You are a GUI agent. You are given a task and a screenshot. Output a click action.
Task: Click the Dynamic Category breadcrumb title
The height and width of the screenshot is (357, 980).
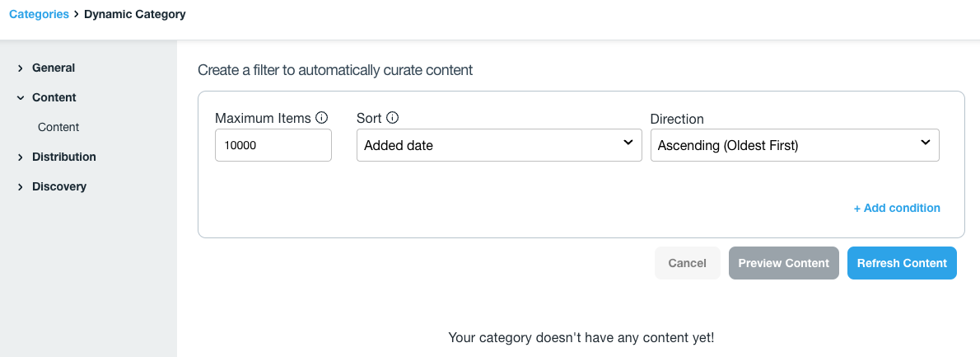click(x=135, y=14)
